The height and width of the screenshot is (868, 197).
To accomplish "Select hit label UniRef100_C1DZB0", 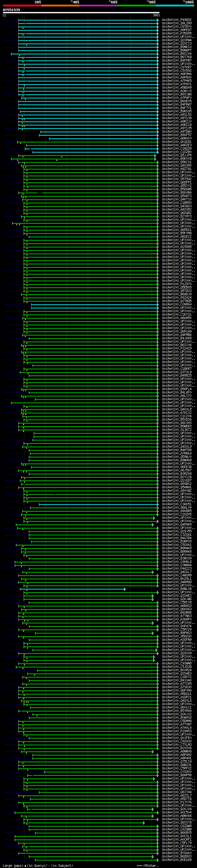I will [x=177, y=152].
